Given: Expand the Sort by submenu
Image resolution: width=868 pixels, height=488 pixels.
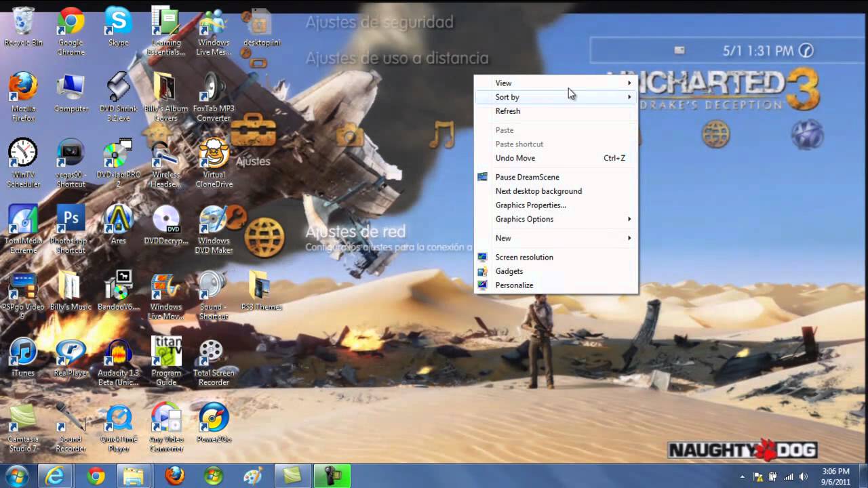Looking at the screenshot, I should tap(555, 97).
